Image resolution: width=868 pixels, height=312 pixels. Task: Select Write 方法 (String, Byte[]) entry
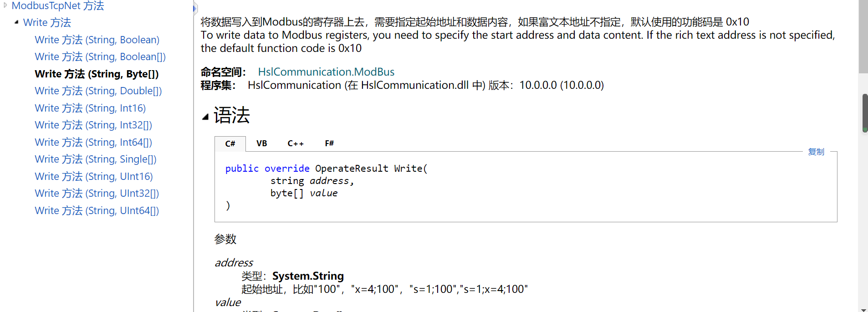(x=96, y=74)
